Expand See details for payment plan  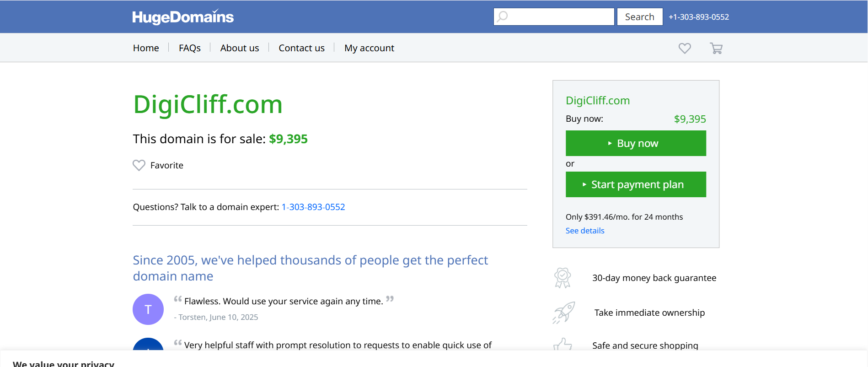[x=585, y=231]
